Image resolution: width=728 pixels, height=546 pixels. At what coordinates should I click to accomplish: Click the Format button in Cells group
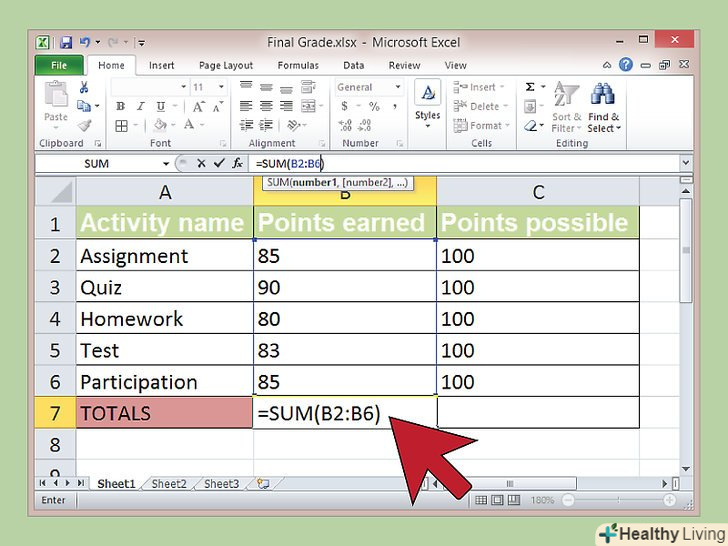coord(487,126)
